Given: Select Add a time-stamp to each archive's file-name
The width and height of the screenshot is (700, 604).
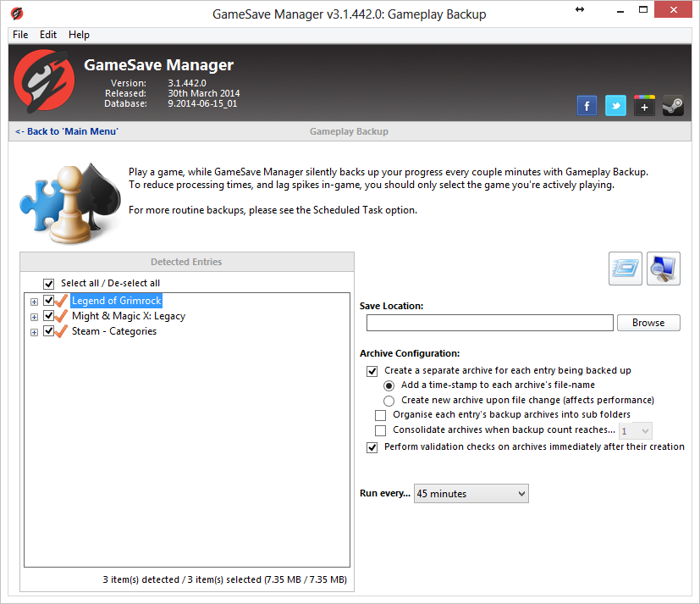Looking at the screenshot, I should coord(389,385).
